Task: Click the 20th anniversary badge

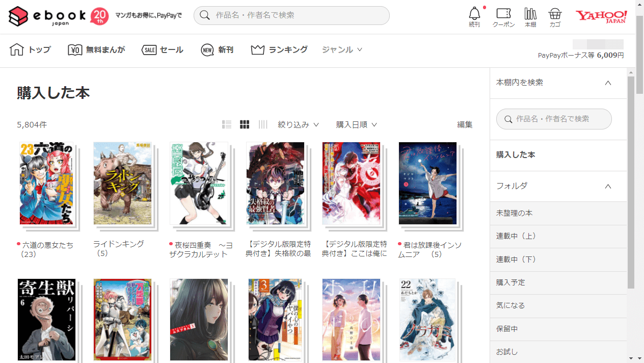Action: coord(99,16)
